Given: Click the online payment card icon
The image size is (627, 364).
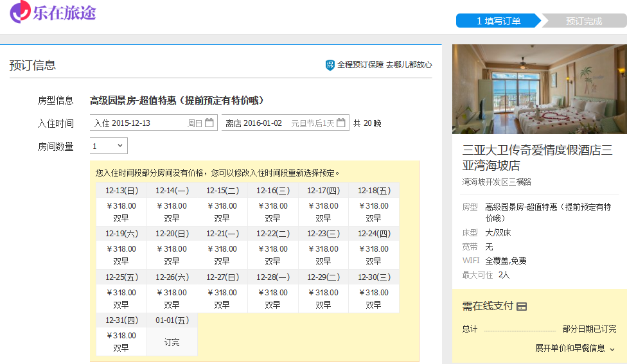Looking at the screenshot, I should point(522,307).
